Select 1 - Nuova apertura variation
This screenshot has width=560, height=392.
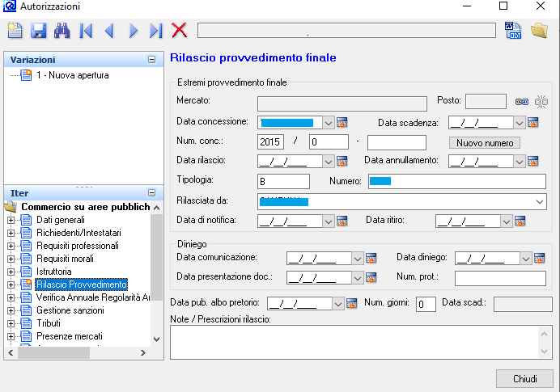pos(73,75)
